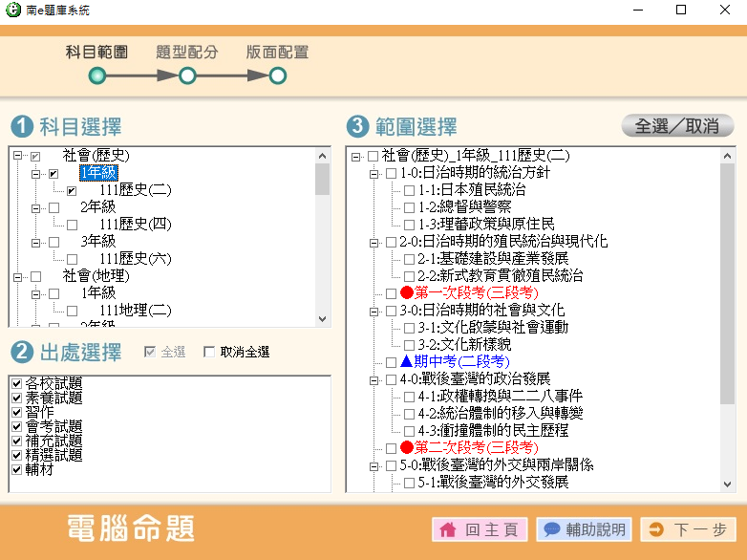The width and height of the screenshot is (747, 560).
Task: Click the number 1 circle icon for 科目選擇
Action: coord(21,127)
